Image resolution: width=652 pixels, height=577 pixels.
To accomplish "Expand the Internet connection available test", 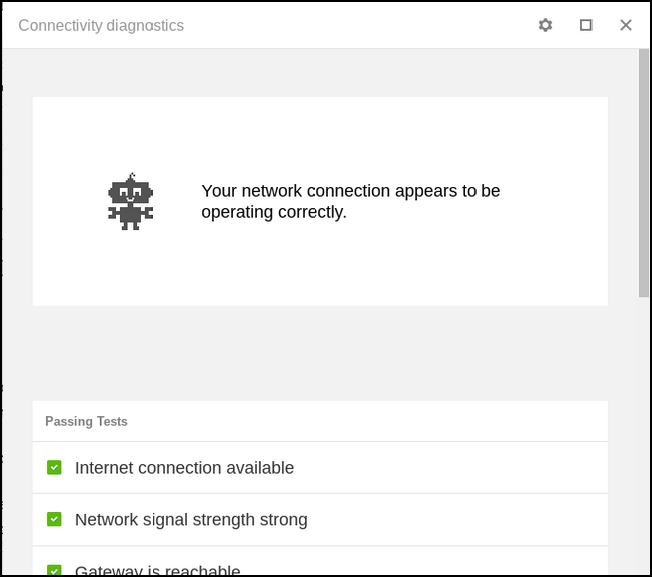I will 184,468.
